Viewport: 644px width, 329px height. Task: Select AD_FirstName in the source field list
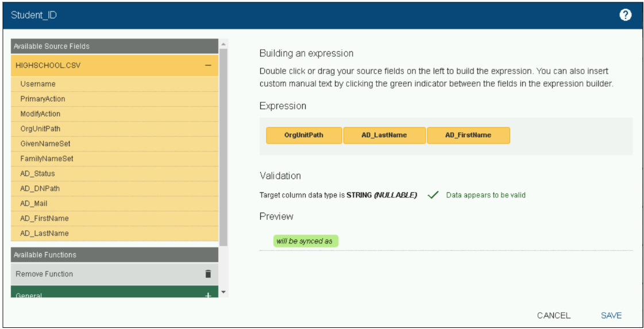pos(114,219)
